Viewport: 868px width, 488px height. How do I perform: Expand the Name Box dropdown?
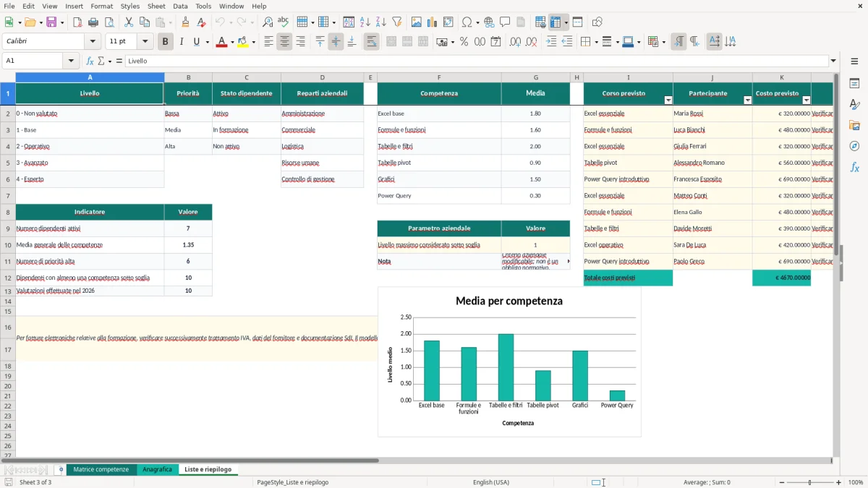[71, 61]
